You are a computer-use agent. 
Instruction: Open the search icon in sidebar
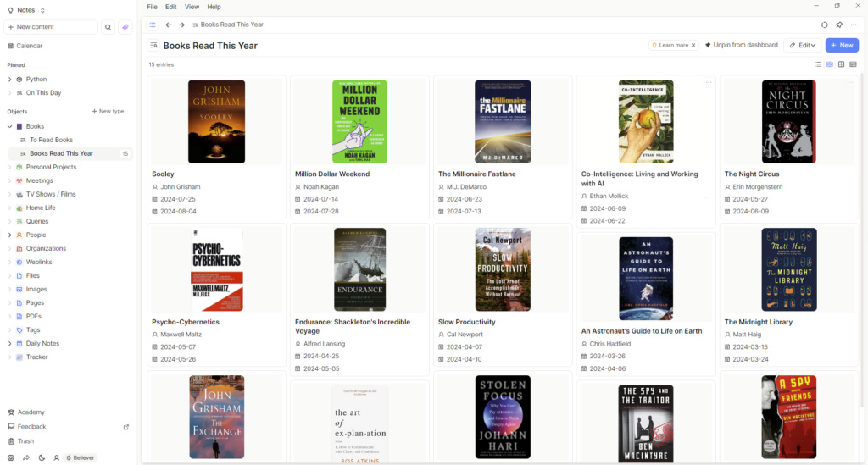[108, 26]
